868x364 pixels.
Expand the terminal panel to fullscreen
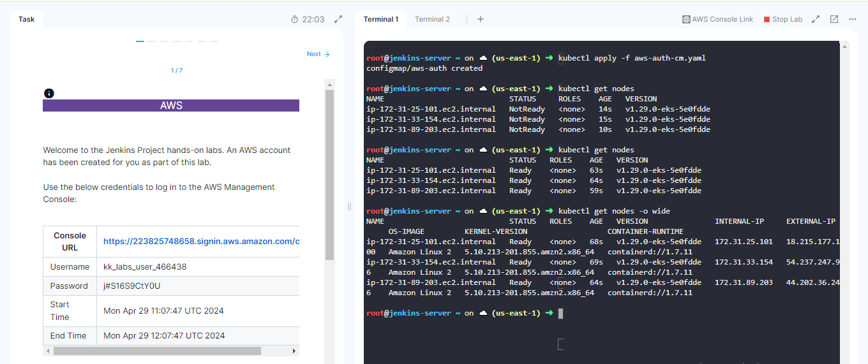816,19
